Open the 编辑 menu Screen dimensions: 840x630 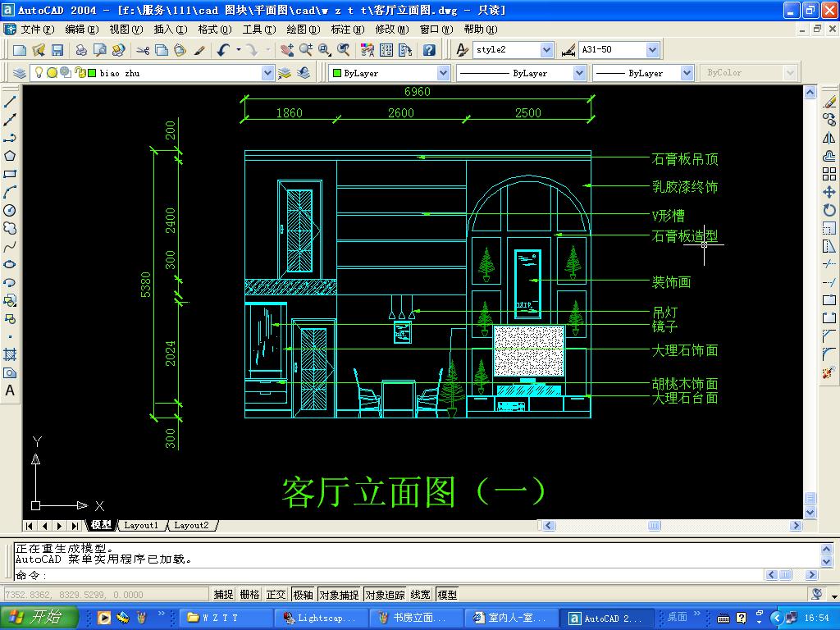(x=82, y=30)
